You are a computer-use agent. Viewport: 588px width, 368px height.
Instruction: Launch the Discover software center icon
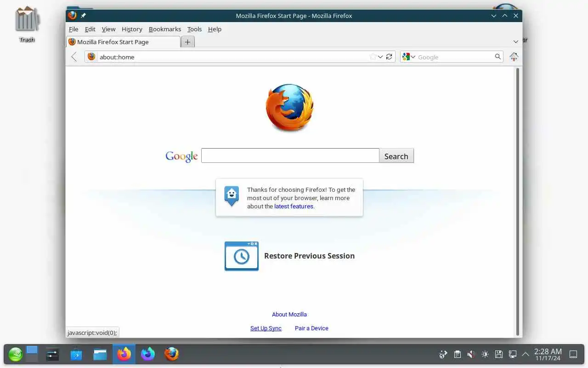(x=76, y=354)
